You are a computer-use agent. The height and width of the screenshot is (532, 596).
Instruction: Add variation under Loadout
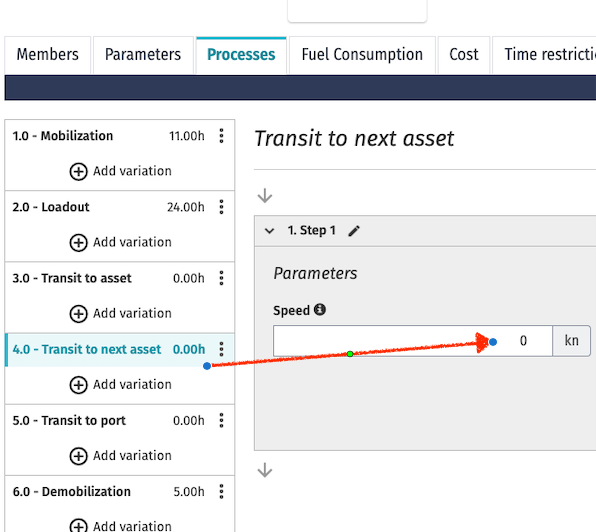[x=120, y=242]
